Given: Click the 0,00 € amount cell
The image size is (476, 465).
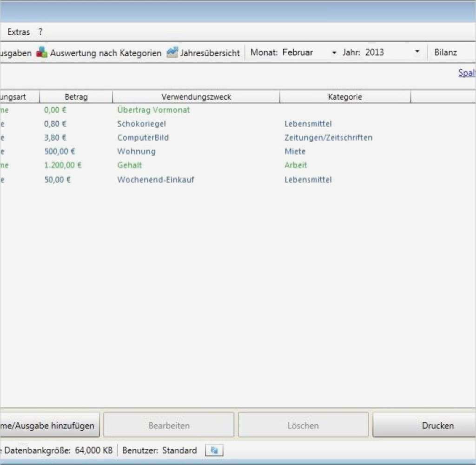Looking at the screenshot, I should [x=55, y=110].
